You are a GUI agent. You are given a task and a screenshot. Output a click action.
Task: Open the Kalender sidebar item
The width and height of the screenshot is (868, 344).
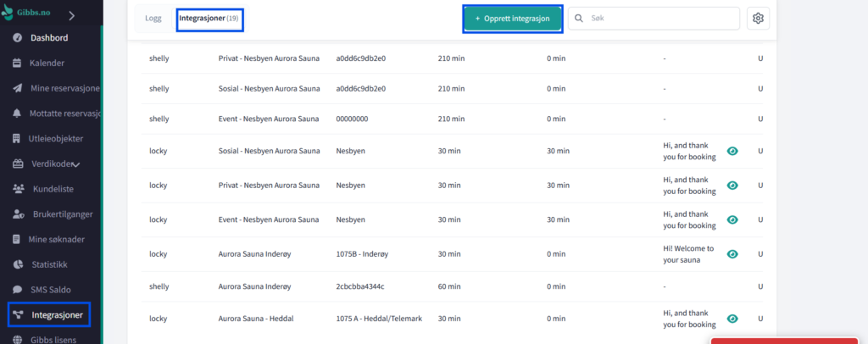tap(47, 63)
